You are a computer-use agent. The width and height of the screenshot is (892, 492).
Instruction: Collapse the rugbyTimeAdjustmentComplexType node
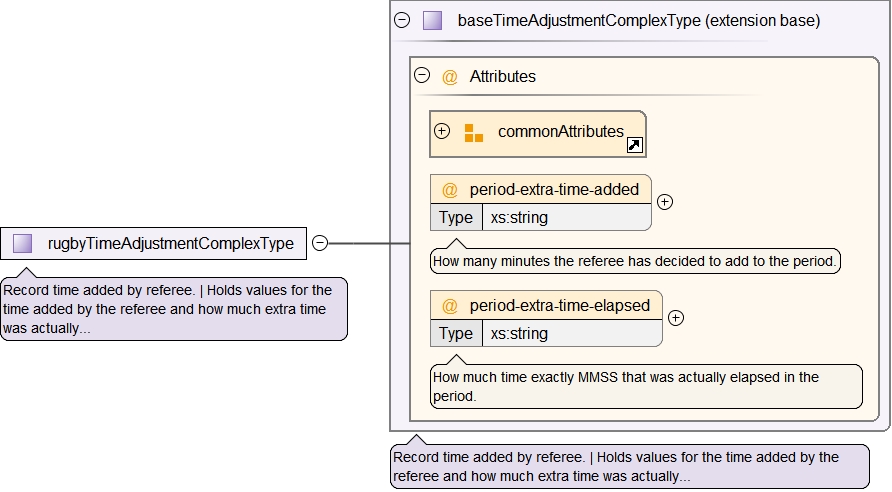tap(319, 243)
